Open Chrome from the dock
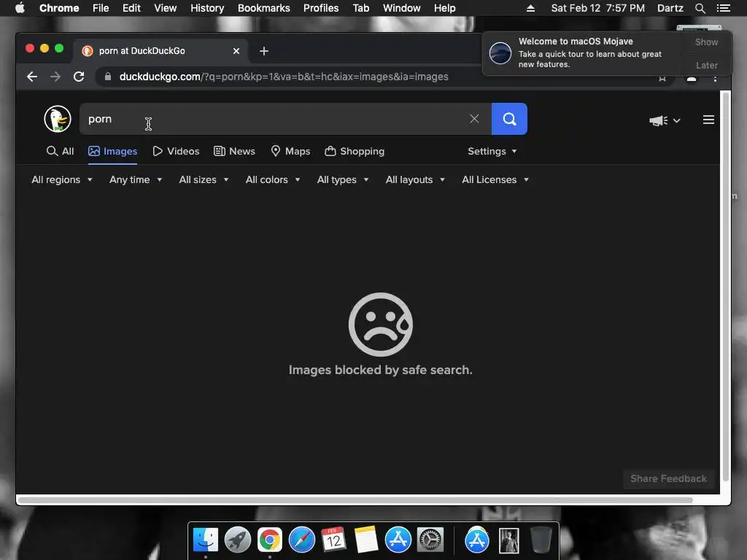747x560 pixels. point(270,540)
